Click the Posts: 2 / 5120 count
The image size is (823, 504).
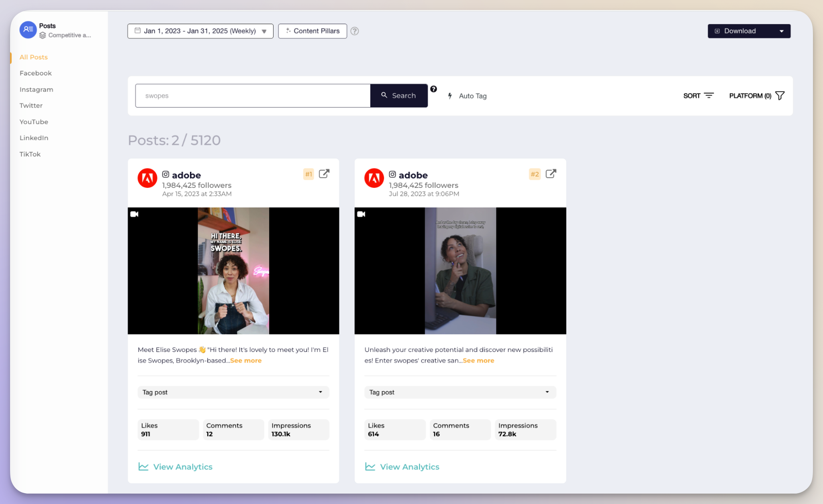(x=174, y=140)
